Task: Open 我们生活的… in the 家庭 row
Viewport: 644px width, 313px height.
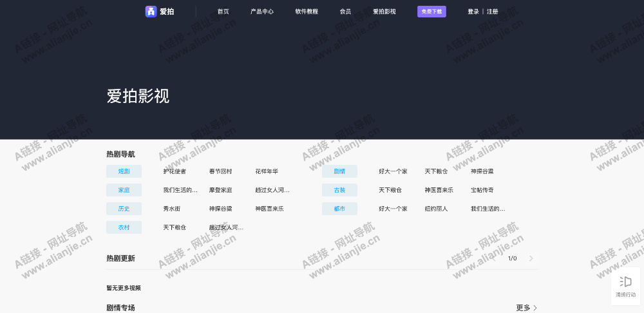Action: (180, 190)
